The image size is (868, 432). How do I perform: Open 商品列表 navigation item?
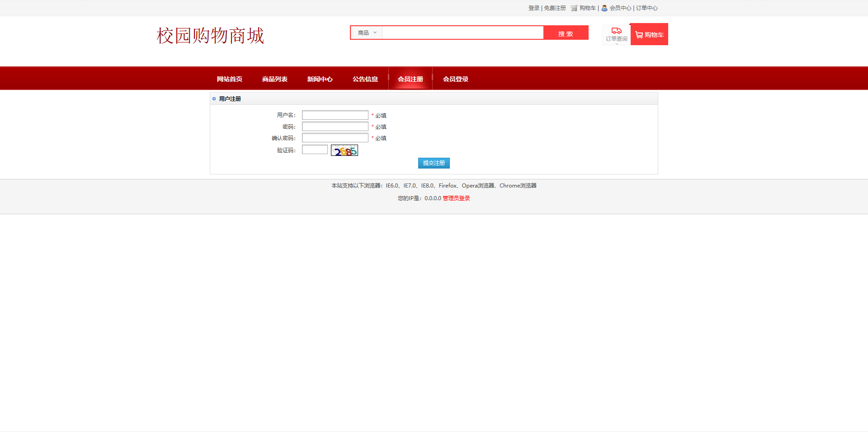coord(275,79)
